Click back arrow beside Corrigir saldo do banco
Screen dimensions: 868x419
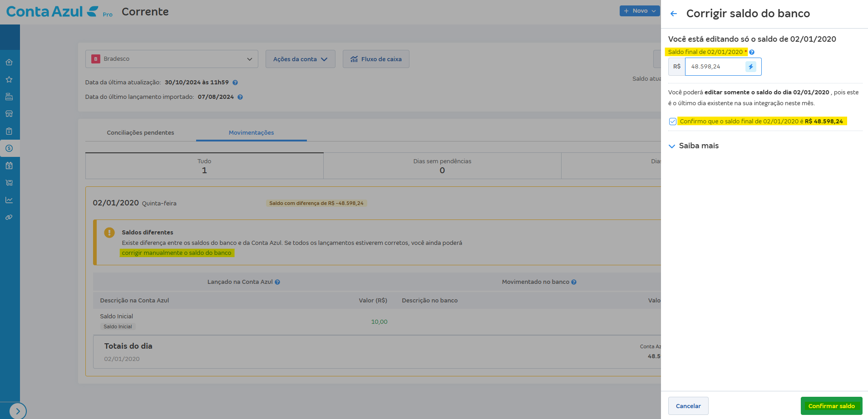point(674,14)
